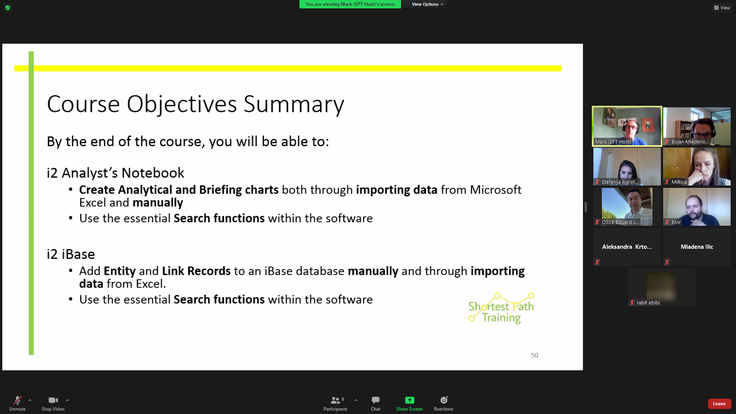Screen dimensions: 736x414
Task: Click Mladena Ilic participant tile
Action: [x=696, y=246]
